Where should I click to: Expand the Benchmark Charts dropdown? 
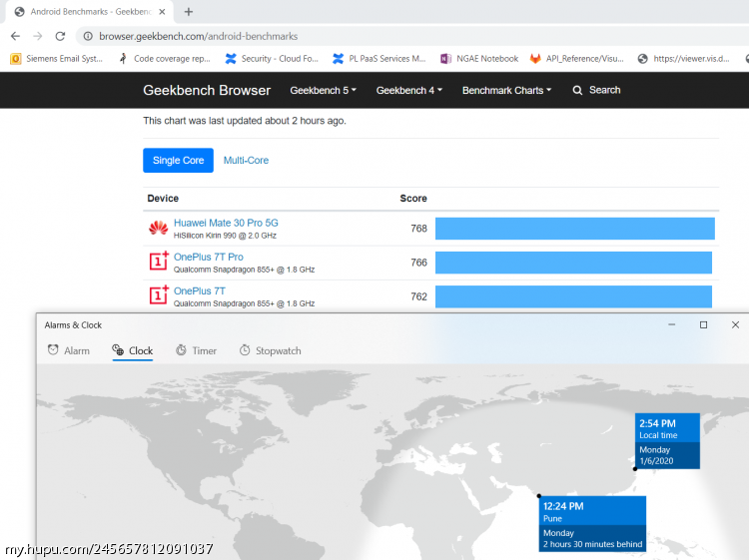coord(506,90)
